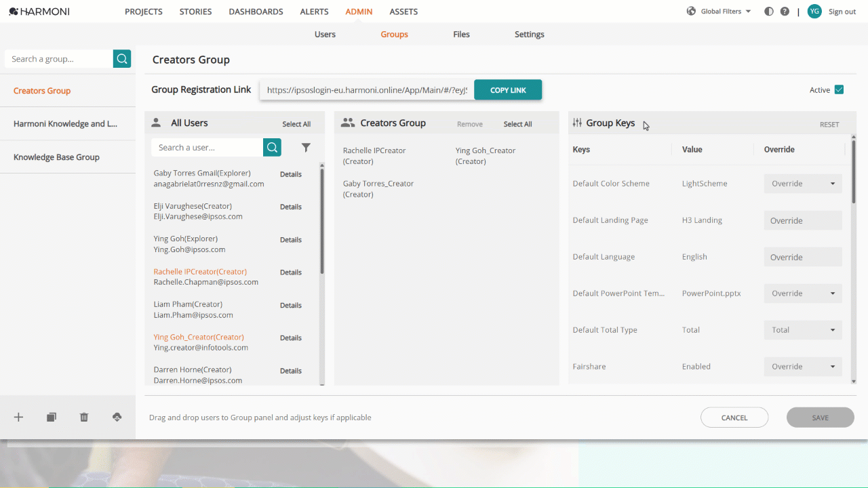The width and height of the screenshot is (868, 488).
Task: Switch to the Users tab
Action: [325, 34]
